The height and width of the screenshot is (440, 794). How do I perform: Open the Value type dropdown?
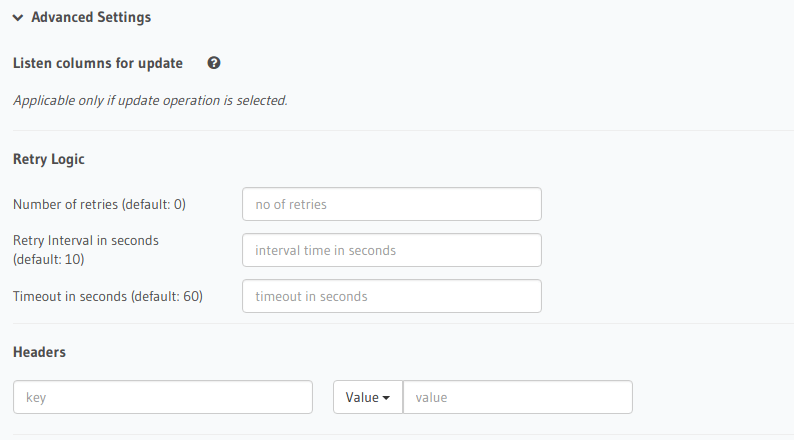coord(367,397)
